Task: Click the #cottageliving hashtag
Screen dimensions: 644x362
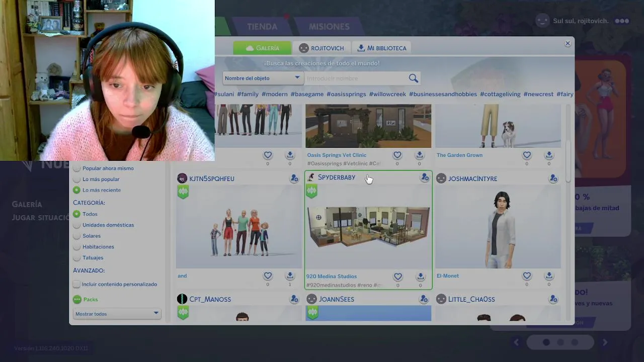Action: (x=500, y=94)
